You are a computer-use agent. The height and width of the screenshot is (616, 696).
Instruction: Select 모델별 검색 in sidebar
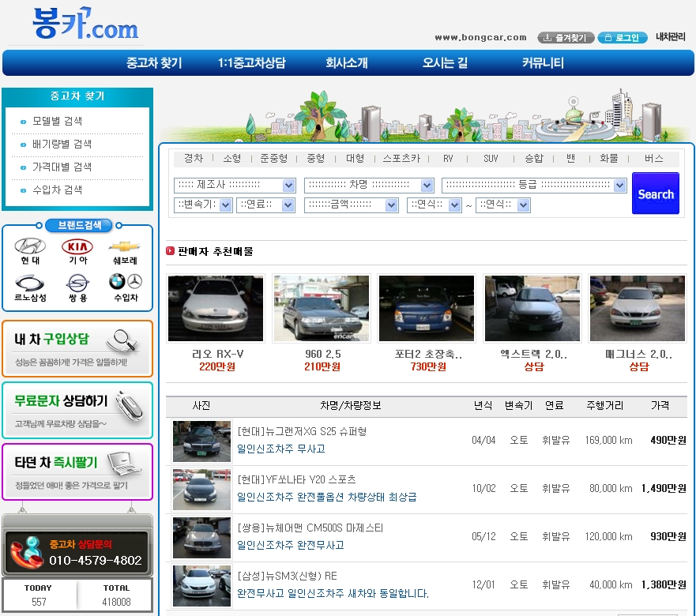(57, 121)
